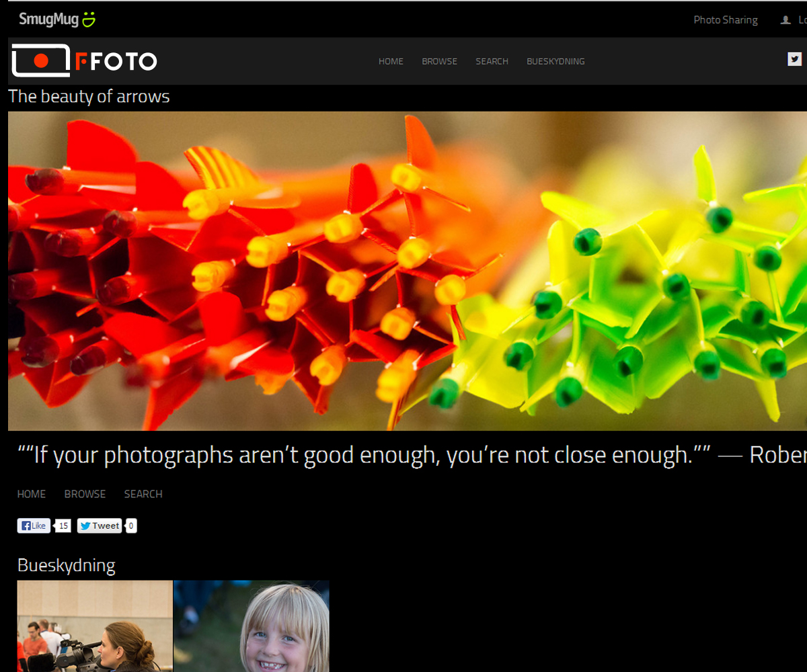Open BROWSE in top navigation

tap(439, 61)
